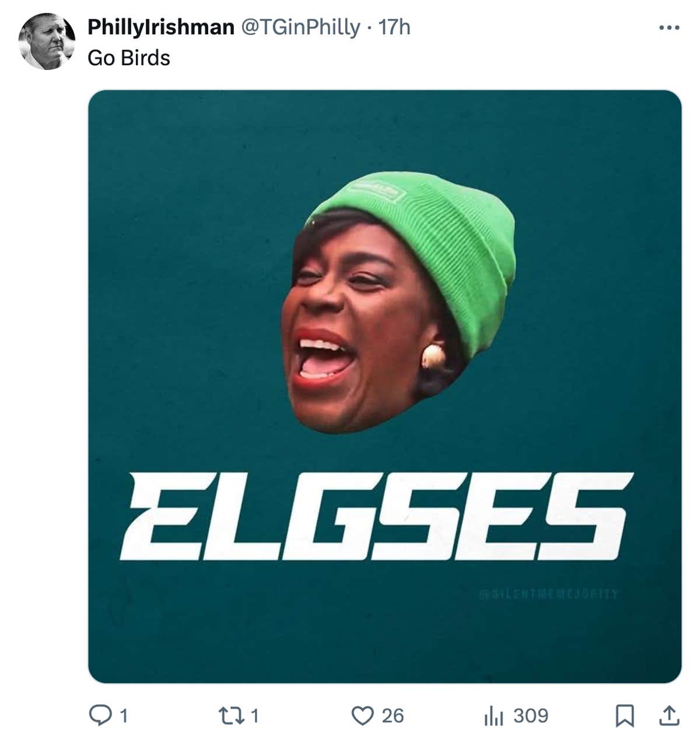Click the Go Birds tweet text

tap(128, 58)
